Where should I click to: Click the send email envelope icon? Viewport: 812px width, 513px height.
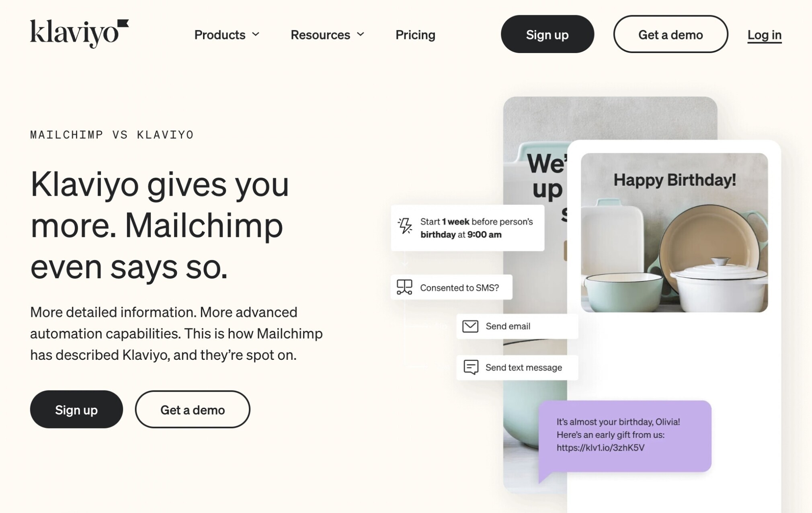[470, 326]
